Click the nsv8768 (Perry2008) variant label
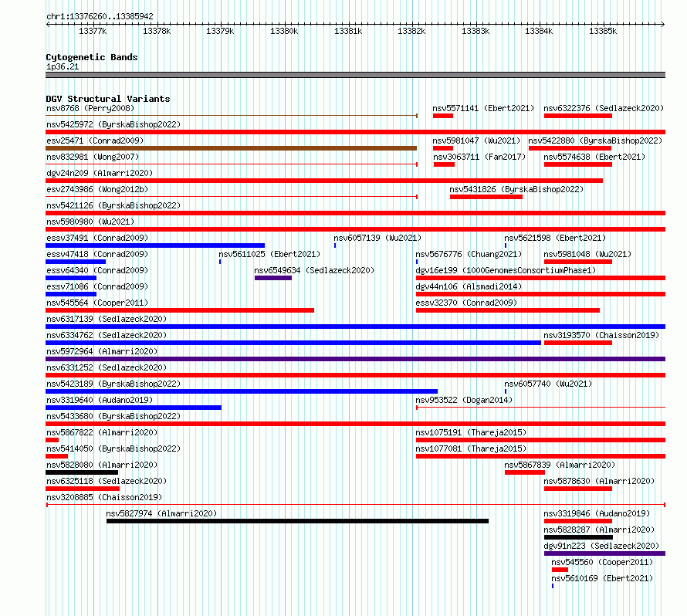This screenshot has height=616, width=687. pos(90,108)
